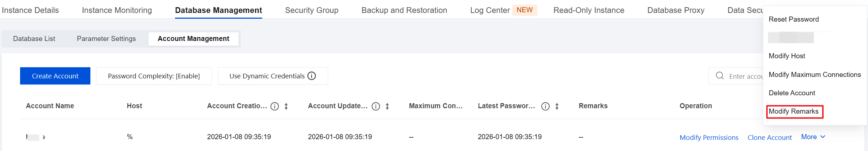The width and height of the screenshot is (868, 151).
Task: Choose Delete Account from dropdown menu
Action: pos(792,93)
